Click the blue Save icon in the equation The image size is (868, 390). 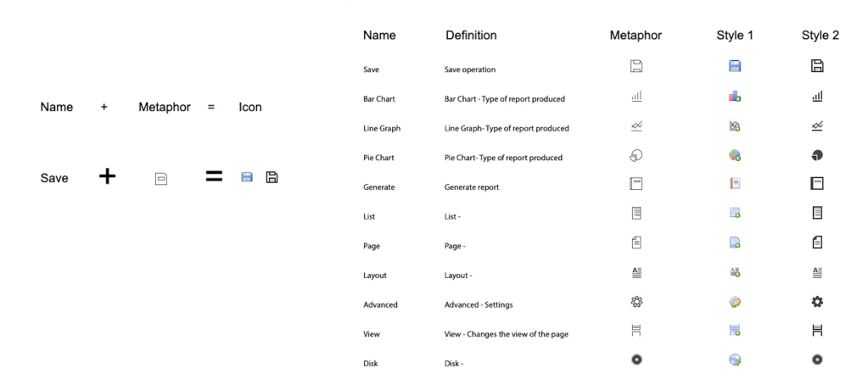[x=247, y=177]
